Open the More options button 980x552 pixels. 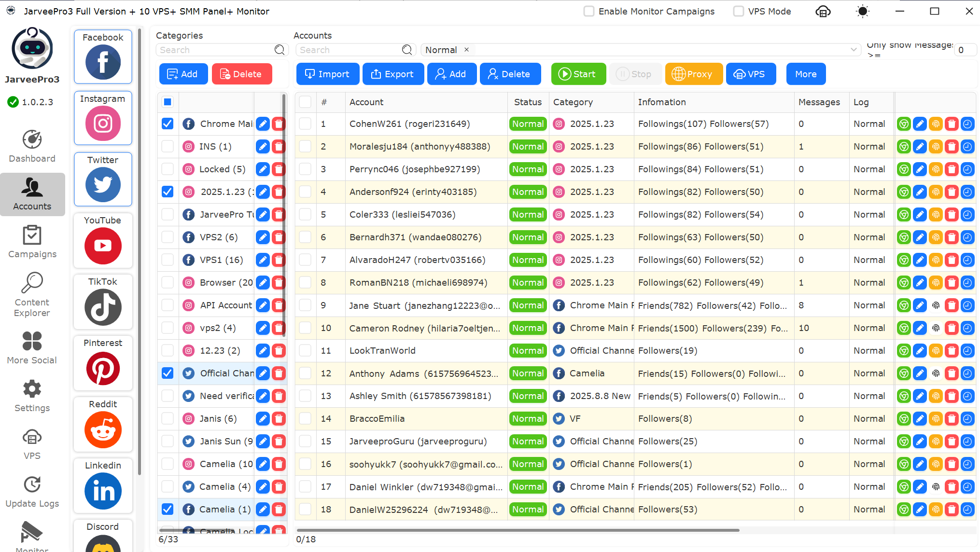tap(805, 74)
